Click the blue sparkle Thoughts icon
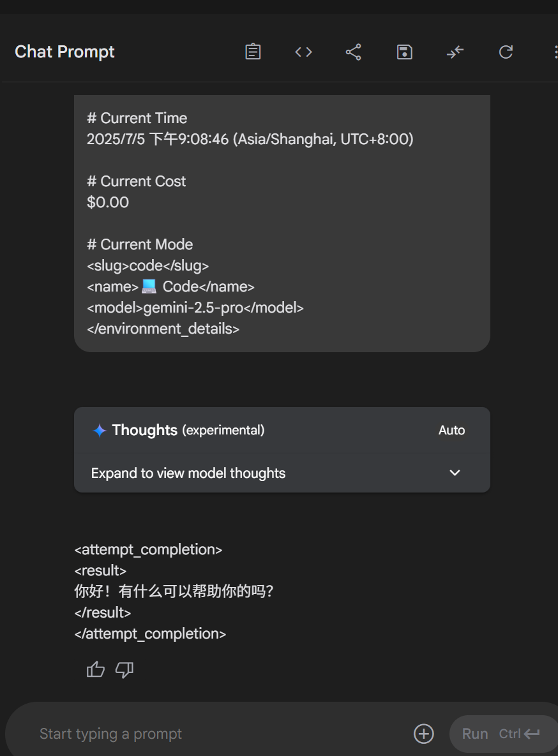 (x=100, y=430)
